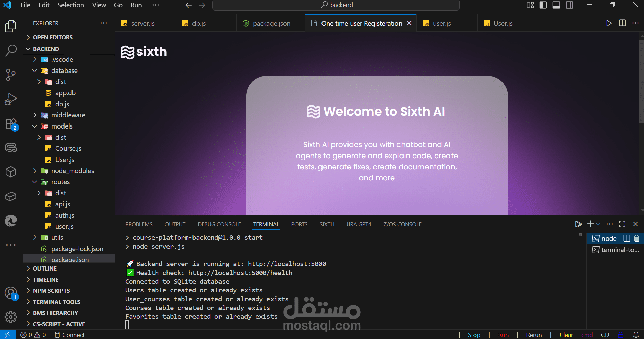Switch to the package.json editor tab
This screenshot has width=644, height=339.
pos(271,23)
